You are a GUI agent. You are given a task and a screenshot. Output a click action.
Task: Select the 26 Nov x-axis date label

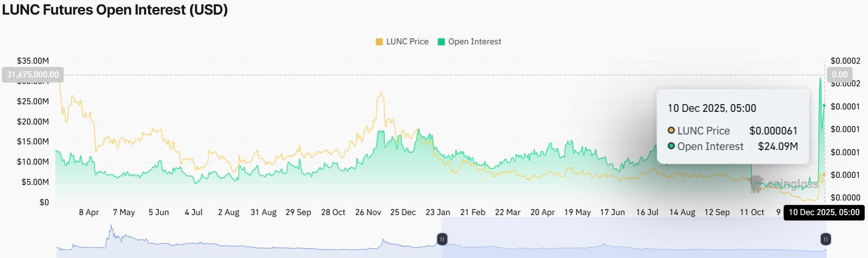point(368,212)
